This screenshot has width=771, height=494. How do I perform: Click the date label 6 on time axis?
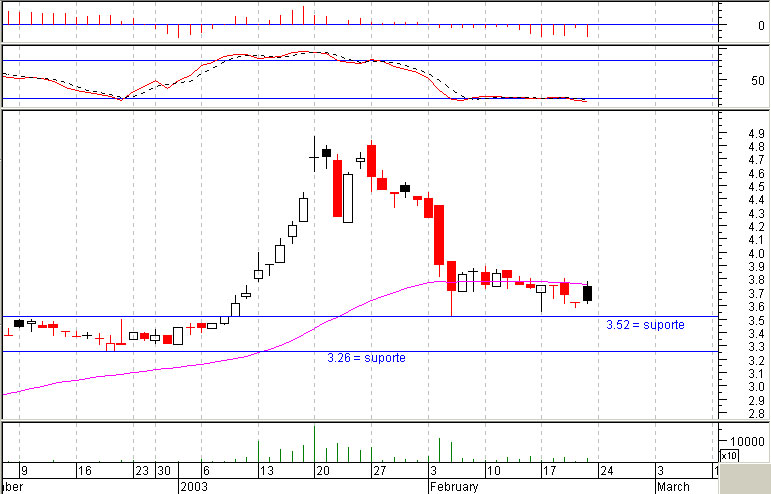click(x=206, y=471)
